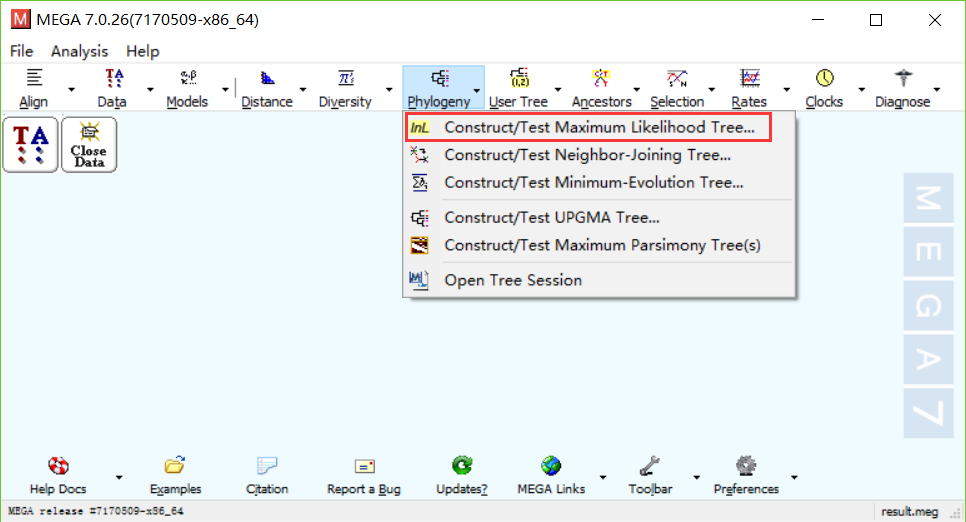This screenshot has height=522, width=966.
Task: Open the Models toolbar button
Action: pyautogui.click(x=187, y=88)
